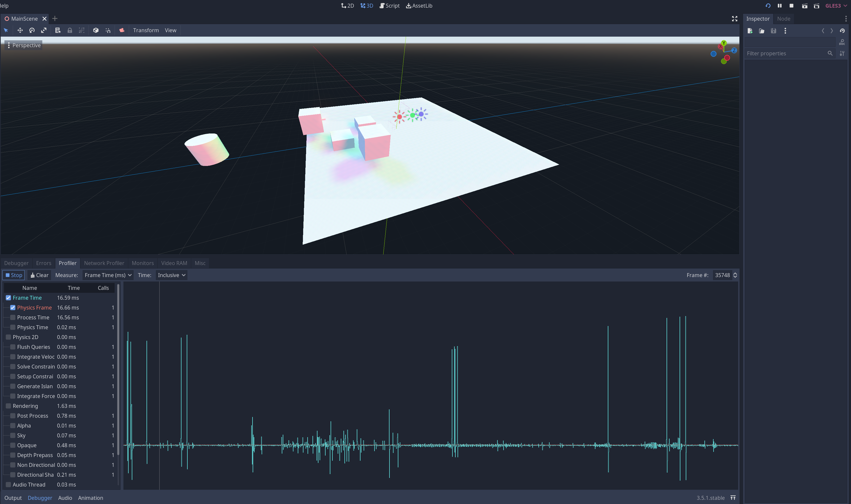
Task: Switch to the Monitors tab
Action: point(143,263)
